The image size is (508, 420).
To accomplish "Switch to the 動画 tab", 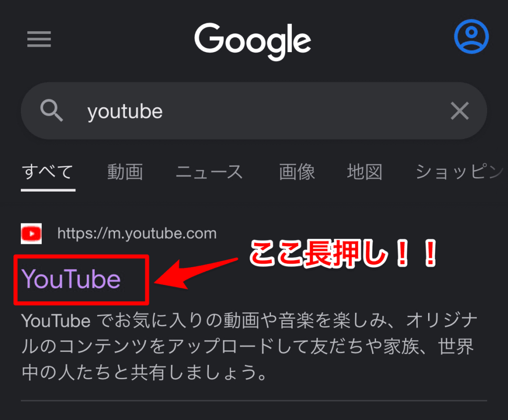I will (125, 172).
